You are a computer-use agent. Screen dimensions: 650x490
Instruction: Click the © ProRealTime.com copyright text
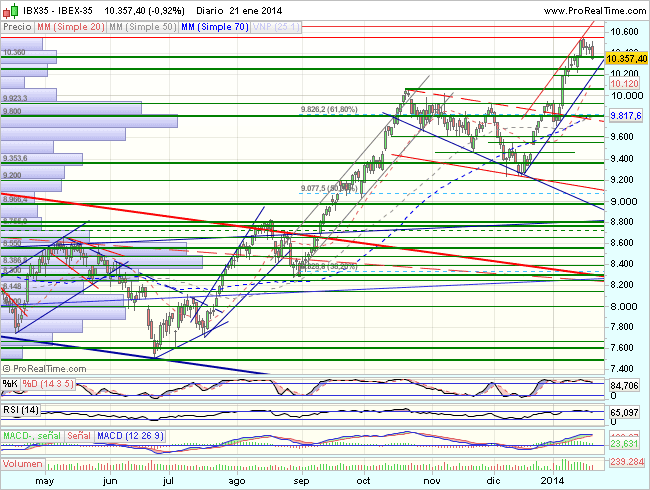coord(44,369)
